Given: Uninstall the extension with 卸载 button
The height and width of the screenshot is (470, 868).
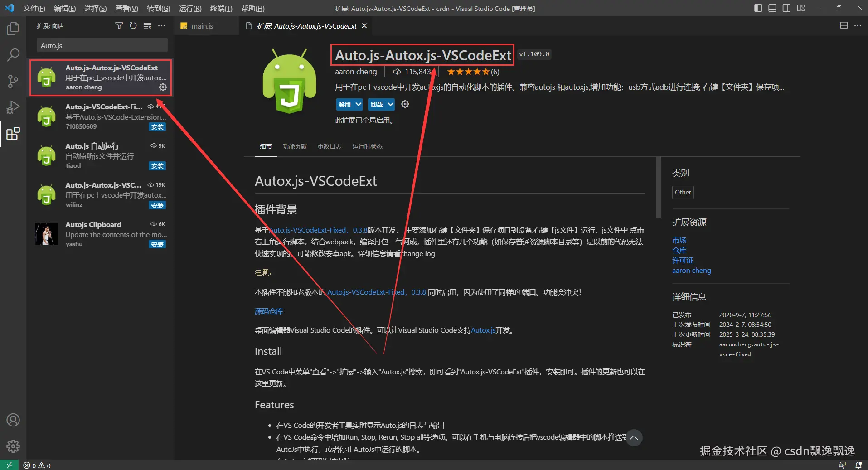Looking at the screenshot, I should tap(377, 104).
